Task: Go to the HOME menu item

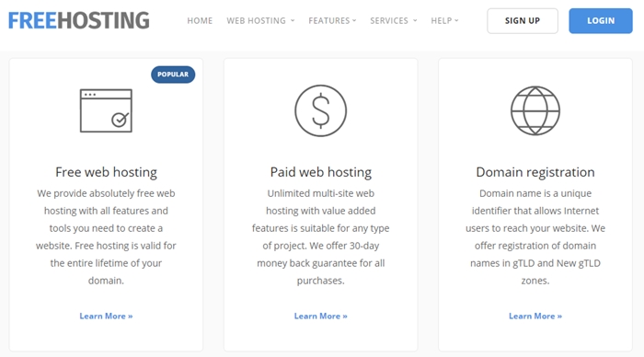Action: tap(200, 20)
